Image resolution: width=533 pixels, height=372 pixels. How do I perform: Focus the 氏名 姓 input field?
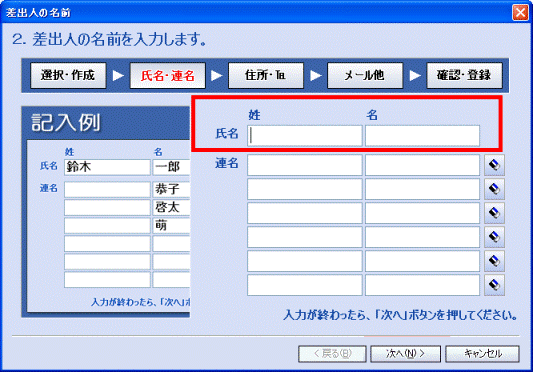pyautogui.click(x=305, y=136)
